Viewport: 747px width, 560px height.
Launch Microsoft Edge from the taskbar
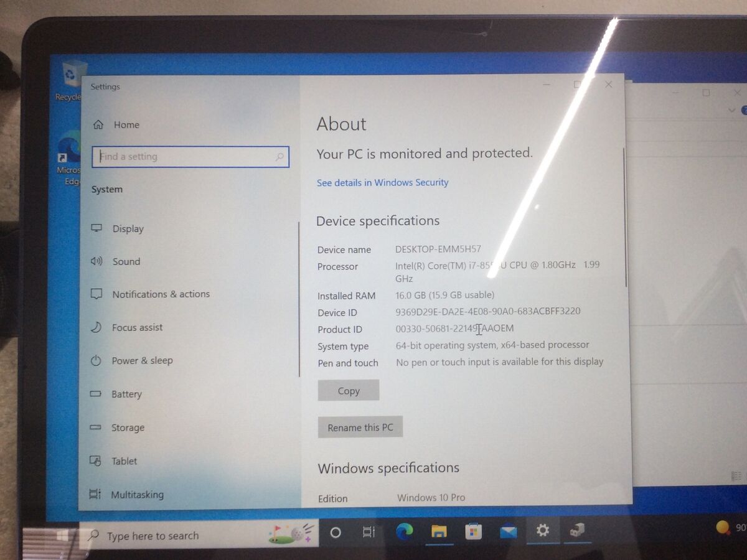coord(405,531)
